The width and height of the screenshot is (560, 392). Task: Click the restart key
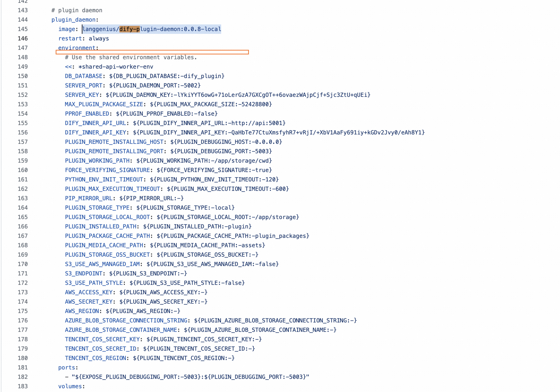pyautogui.click(x=70, y=39)
